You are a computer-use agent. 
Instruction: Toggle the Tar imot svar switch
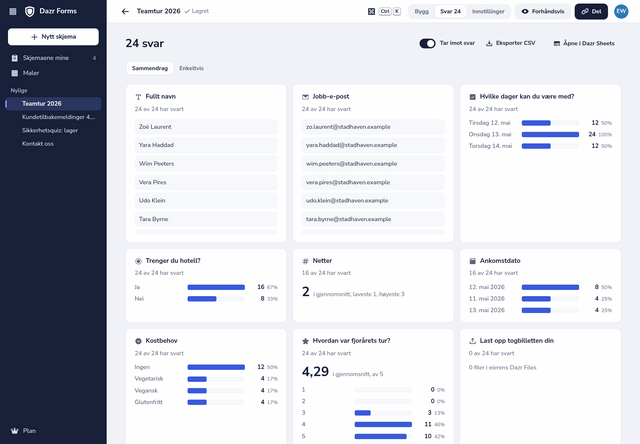click(427, 43)
